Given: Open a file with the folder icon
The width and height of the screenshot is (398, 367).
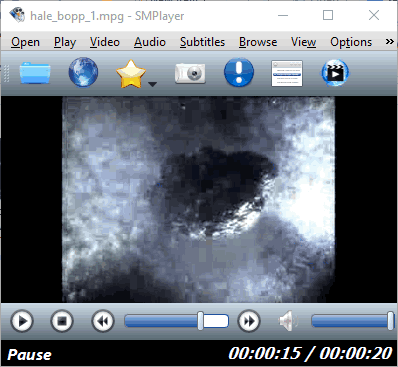Looking at the screenshot, I should (x=35, y=73).
